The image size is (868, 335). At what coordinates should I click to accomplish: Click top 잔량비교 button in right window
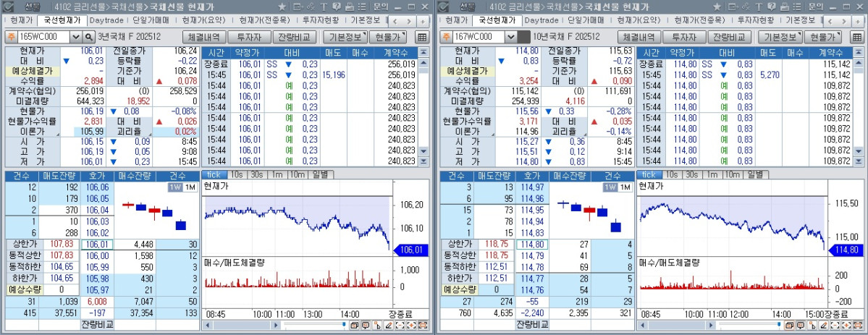(x=730, y=37)
